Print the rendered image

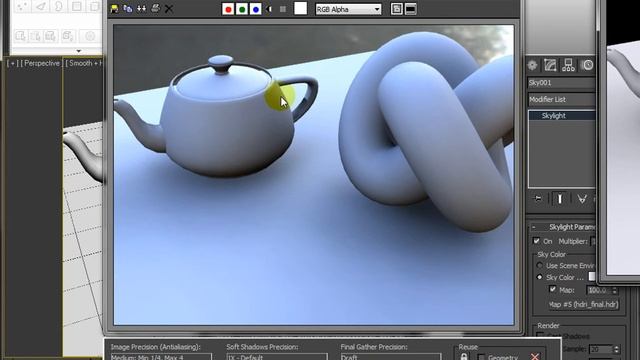155,9
